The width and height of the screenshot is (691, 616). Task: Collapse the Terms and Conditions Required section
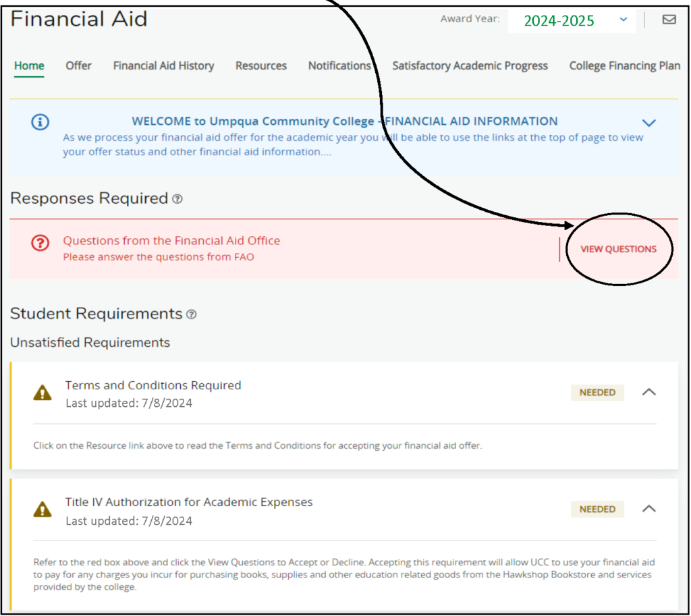648,392
